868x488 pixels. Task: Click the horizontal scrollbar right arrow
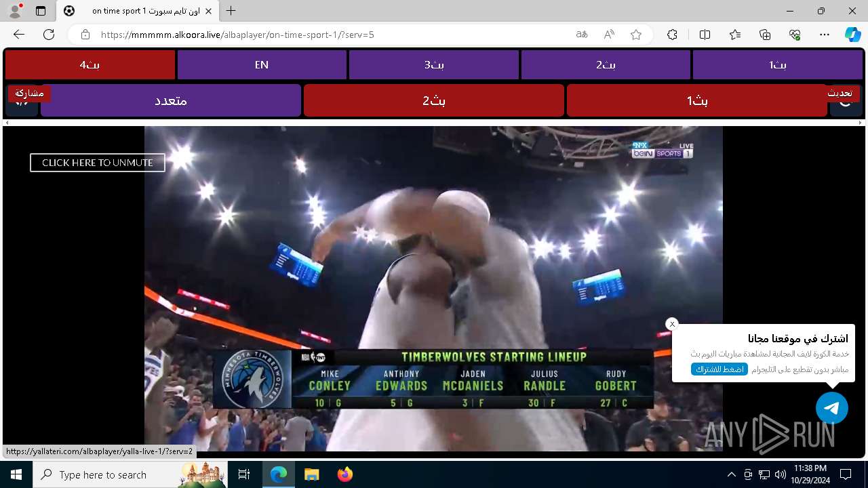pyautogui.click(x=861, y=123)
